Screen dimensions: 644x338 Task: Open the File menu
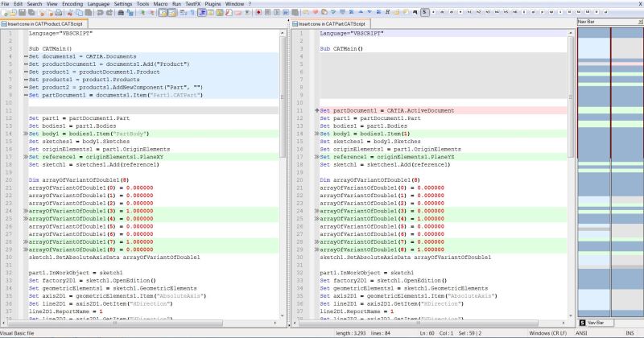[5, 4]
